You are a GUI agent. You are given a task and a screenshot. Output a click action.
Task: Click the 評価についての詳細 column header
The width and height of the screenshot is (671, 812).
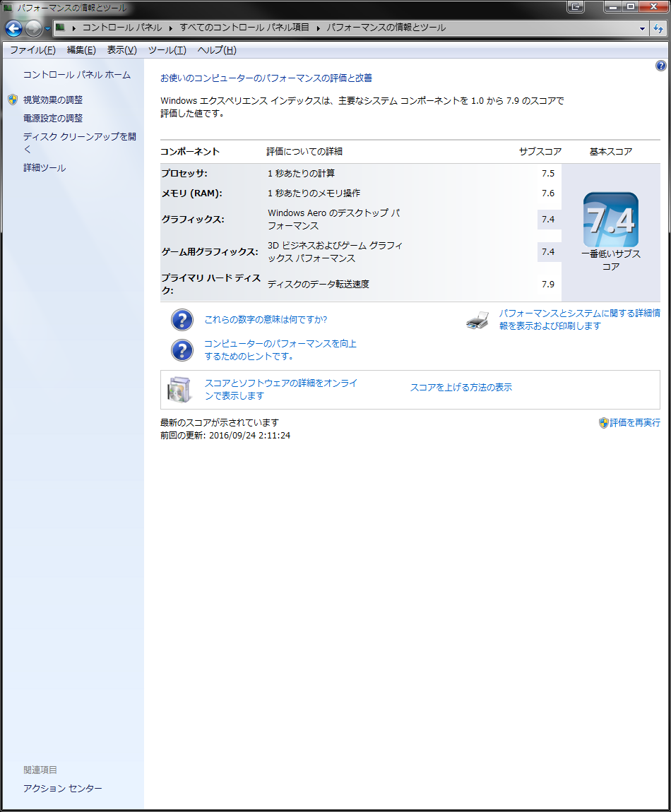[x=304, y=152]
